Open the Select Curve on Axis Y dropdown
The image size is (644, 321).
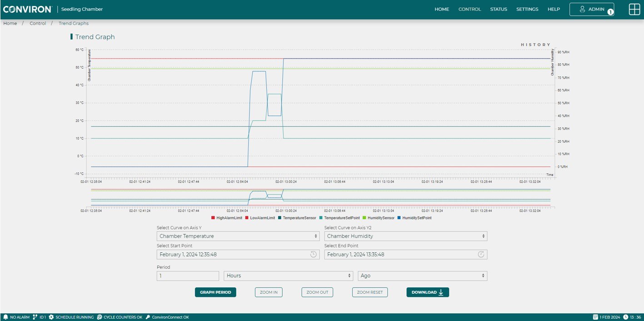(238, 236)
